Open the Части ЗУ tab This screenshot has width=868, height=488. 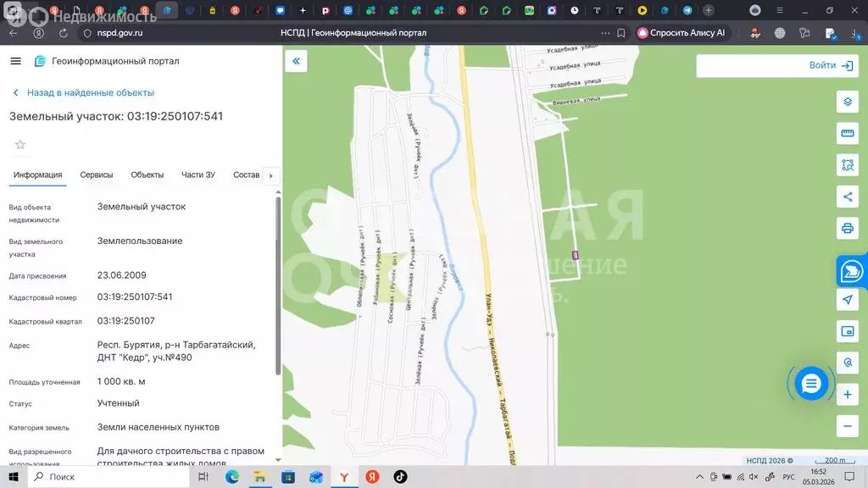point(198,175)
